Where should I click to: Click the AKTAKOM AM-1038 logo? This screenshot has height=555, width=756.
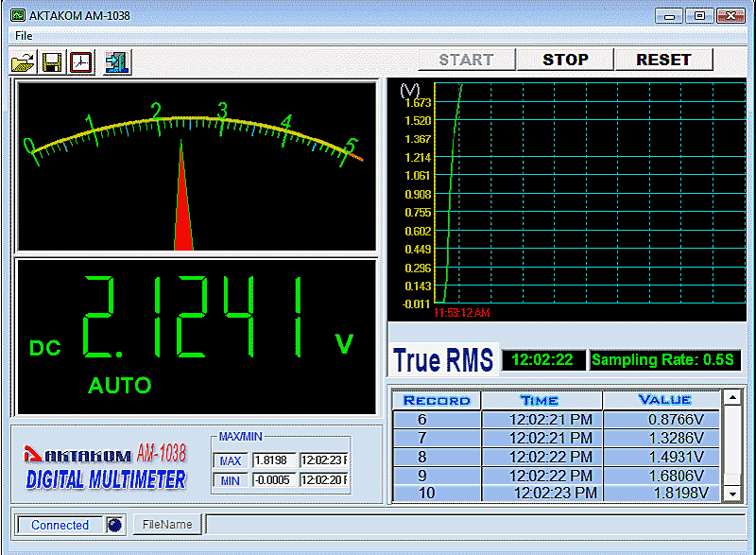click(105, 466)
